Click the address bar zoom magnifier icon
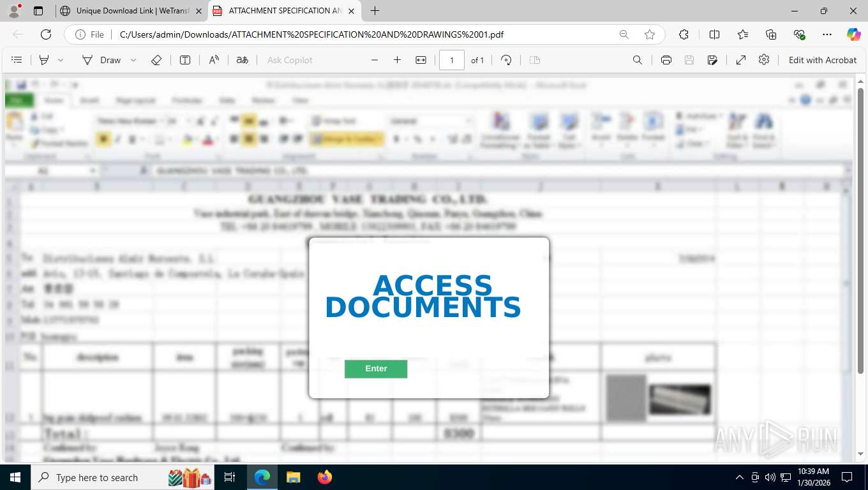The height and width of the screenshot is (490, 868). click(x=624, y=34)
